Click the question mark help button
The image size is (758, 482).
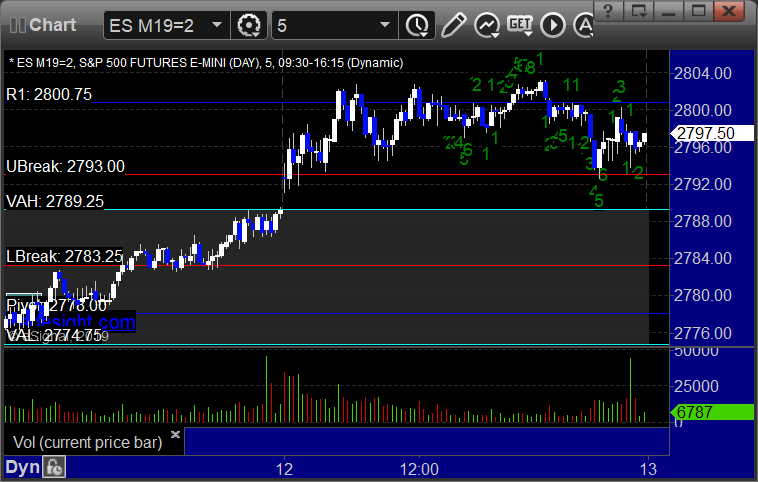pos(608,11)
